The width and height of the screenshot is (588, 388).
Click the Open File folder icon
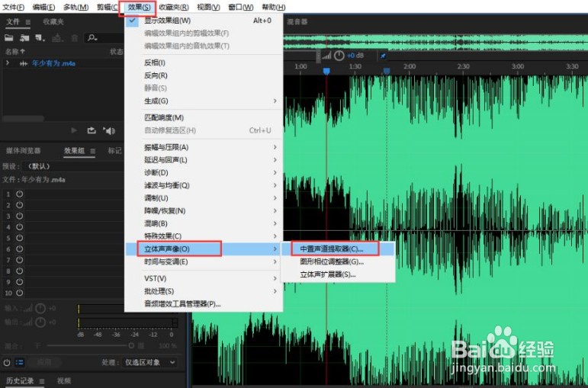[8, 37]
